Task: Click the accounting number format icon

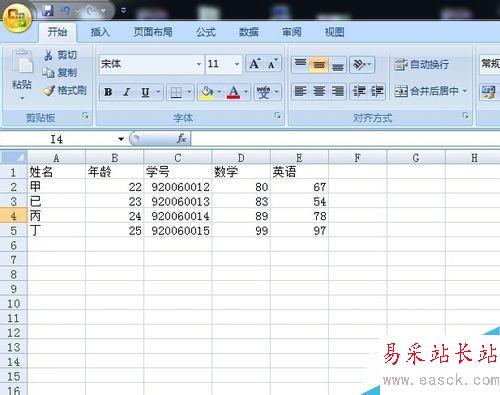Action: tap(488, 92)
